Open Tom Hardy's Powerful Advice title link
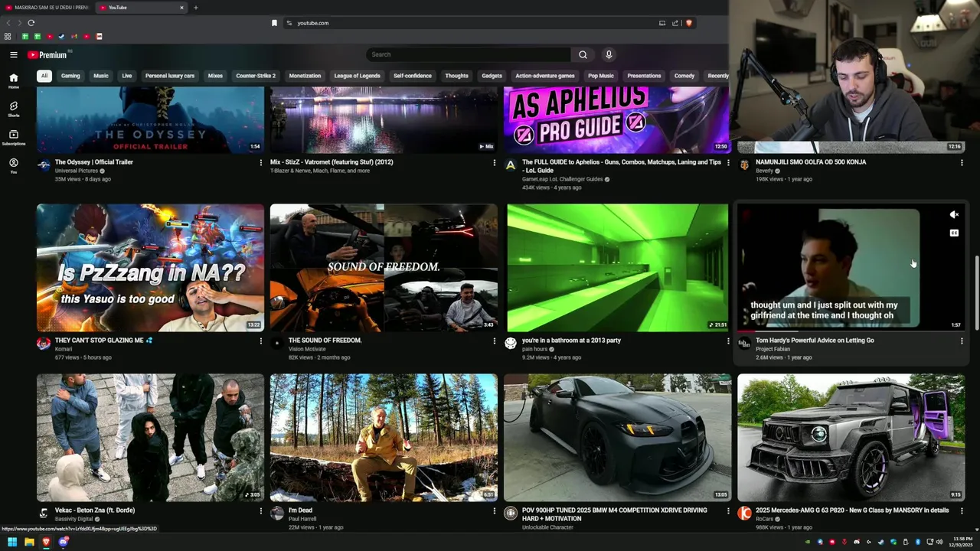The width and height of the screenshot is (980, 551). point(815,341)
